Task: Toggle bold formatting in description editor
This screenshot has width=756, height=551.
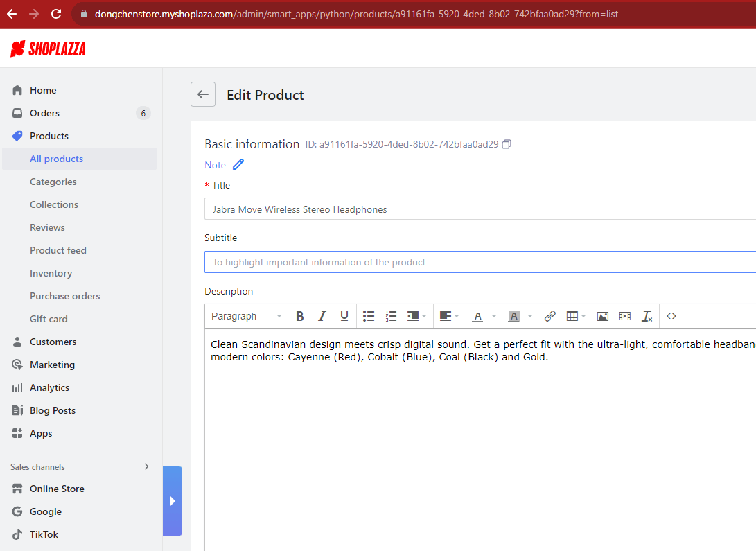Action: 299,316
